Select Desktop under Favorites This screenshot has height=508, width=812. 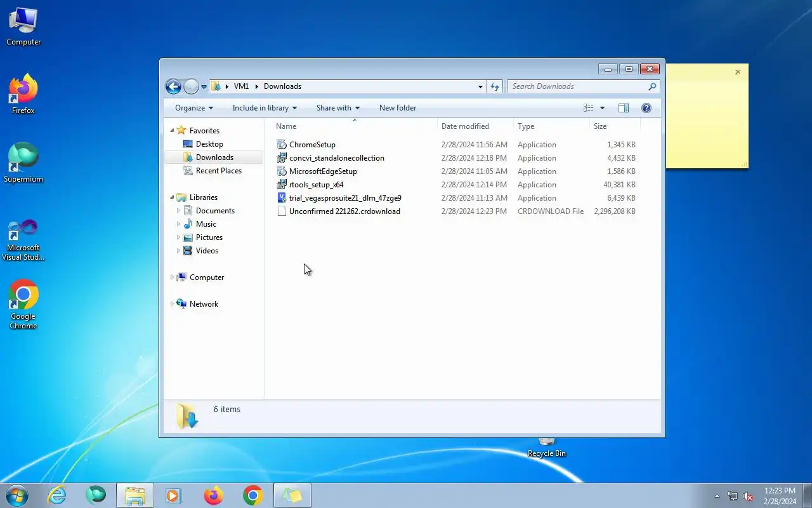pyautogui.click(x=209, y=144)
